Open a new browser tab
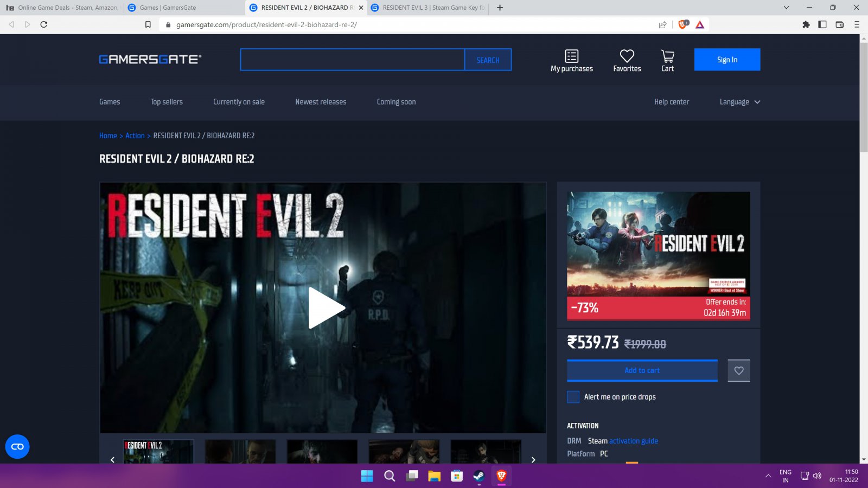868x488 pixels. point(500,8)
